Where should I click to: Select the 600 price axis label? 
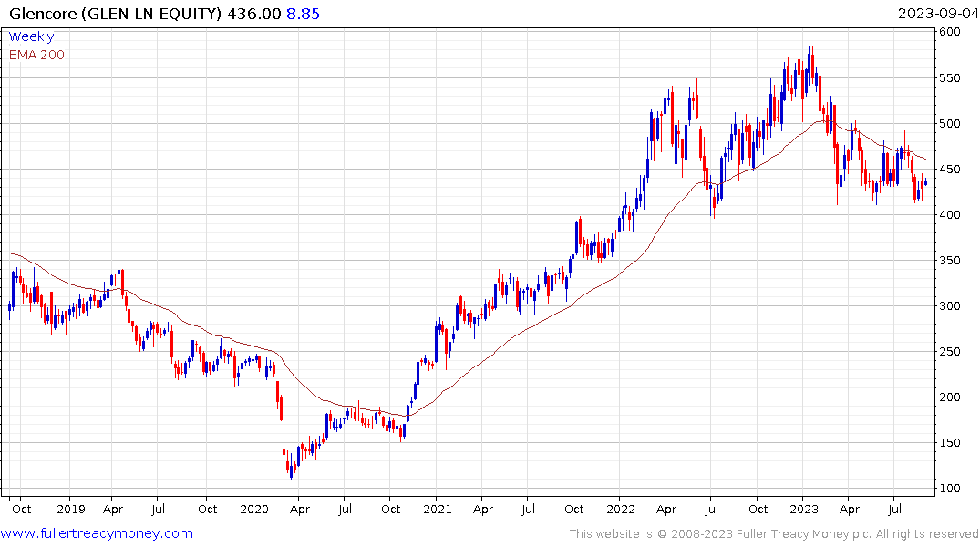click(x=950, y=32)
